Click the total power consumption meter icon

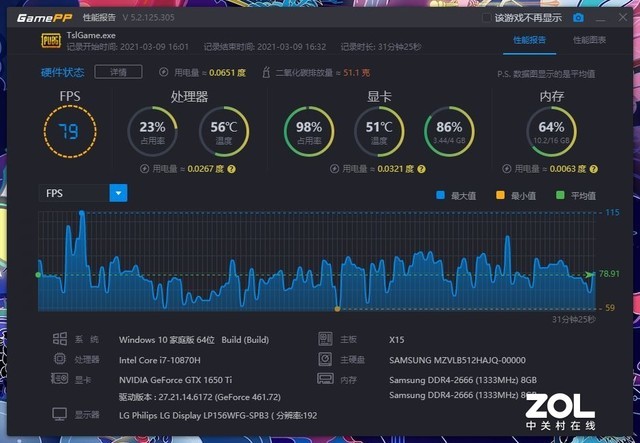tap(163, 72)
